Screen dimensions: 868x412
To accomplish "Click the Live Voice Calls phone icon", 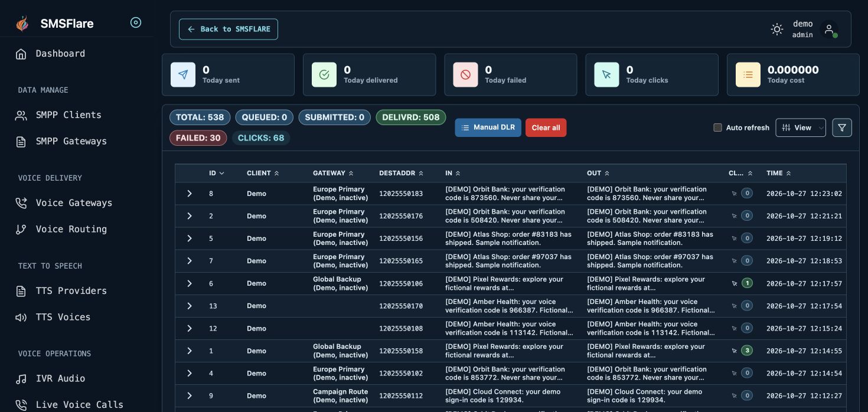I will (x=21, y=405).
